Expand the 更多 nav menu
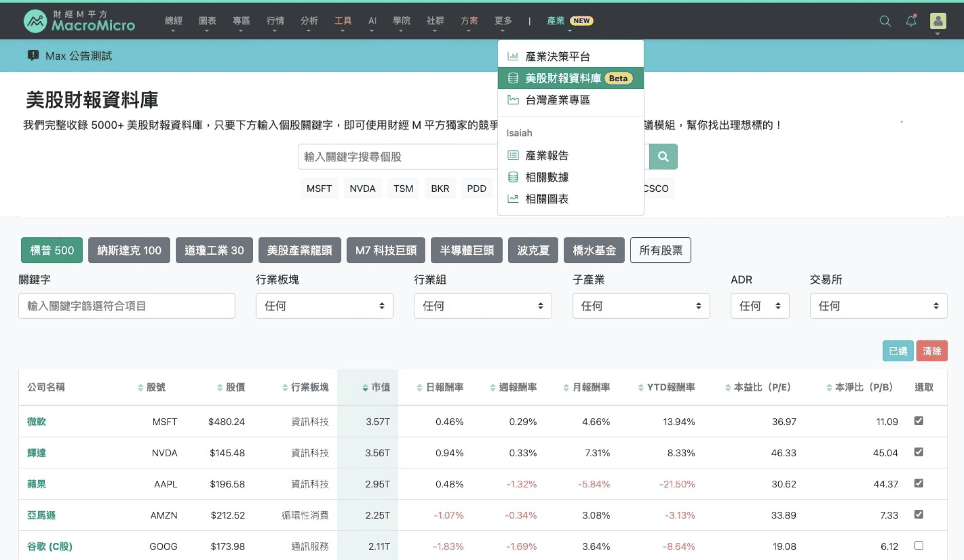This screenshot has height=560, width=964. coord(503,21)
